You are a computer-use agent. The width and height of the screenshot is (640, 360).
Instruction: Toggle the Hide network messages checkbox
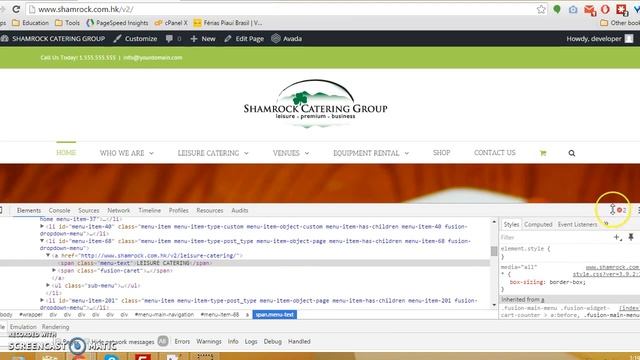pyautogui.click(x=87, y=342)
